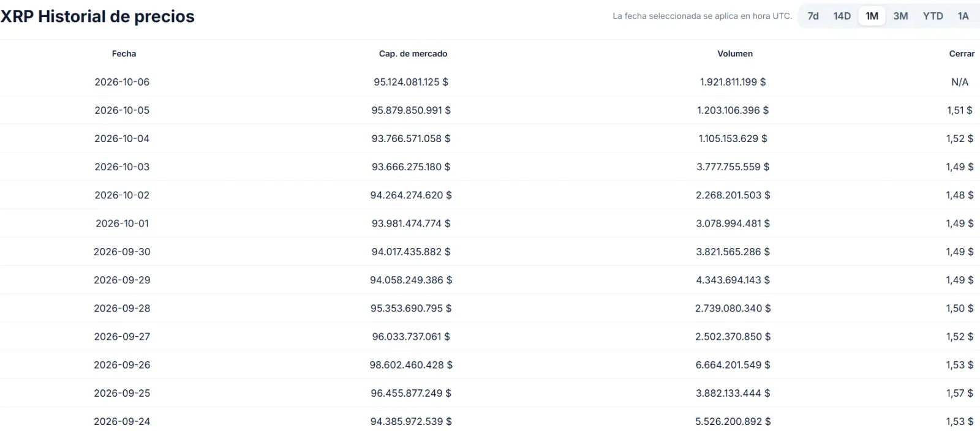Switch to the 14D range tab
Screen dimensions: 980x431
[x=842, y=16]
